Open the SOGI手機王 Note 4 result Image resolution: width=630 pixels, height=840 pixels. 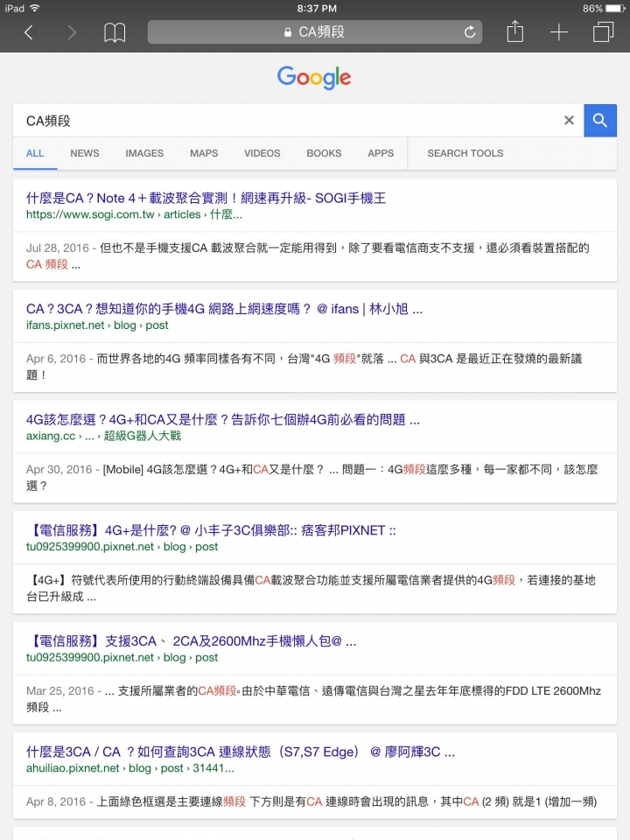pos(206,199)
